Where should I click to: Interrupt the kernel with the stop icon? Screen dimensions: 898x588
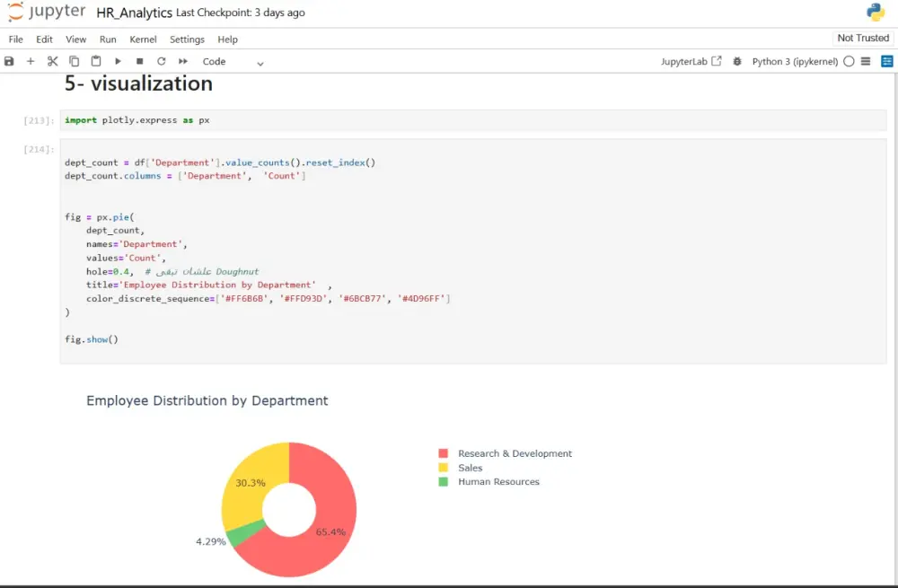tap(140, 61)
